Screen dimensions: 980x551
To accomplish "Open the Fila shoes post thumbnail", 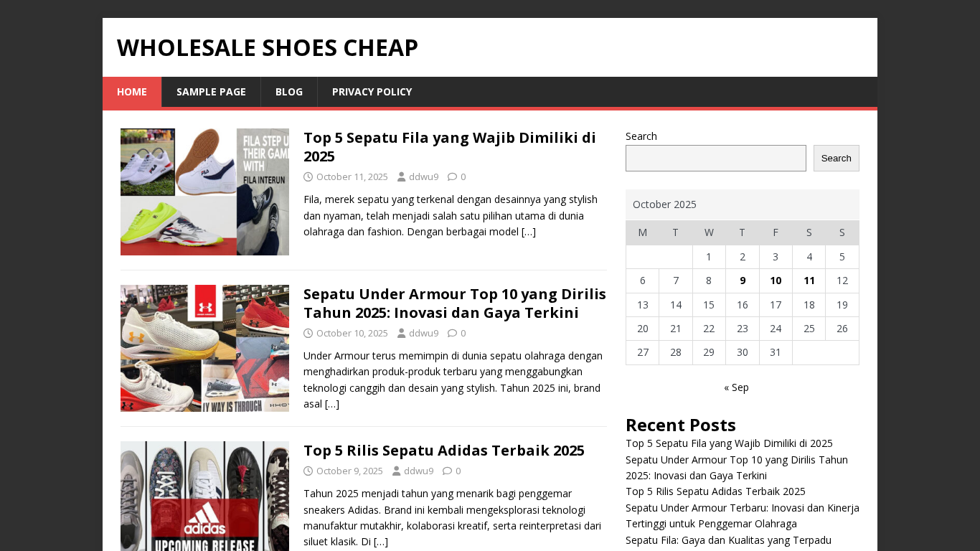I will pyautogui.click(x=204, y=192).
